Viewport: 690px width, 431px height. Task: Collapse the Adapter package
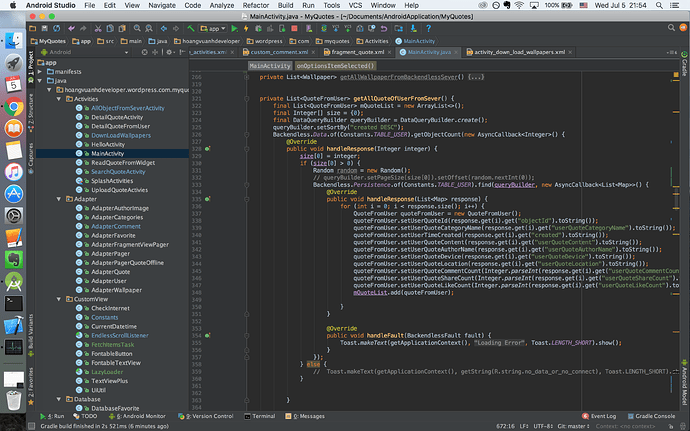click(x=59, y=199)
